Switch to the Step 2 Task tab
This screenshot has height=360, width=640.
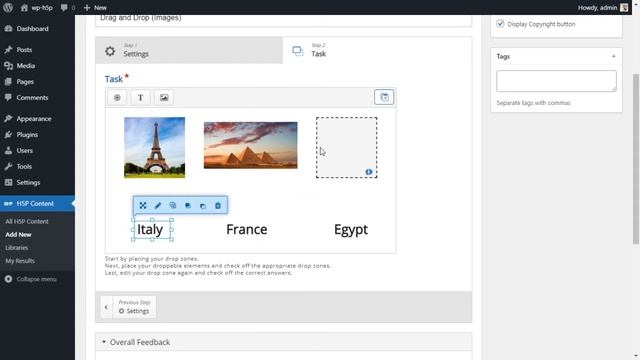tap(377, 50)
